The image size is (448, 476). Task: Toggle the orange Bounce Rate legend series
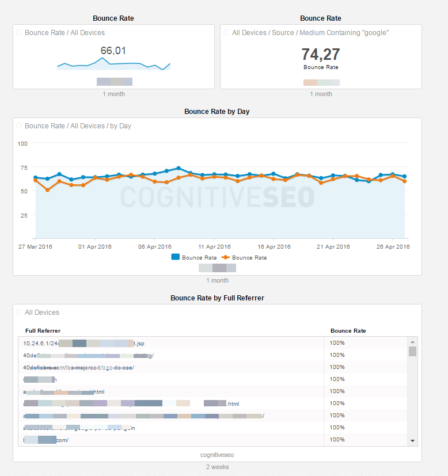(x=244, y=257)
